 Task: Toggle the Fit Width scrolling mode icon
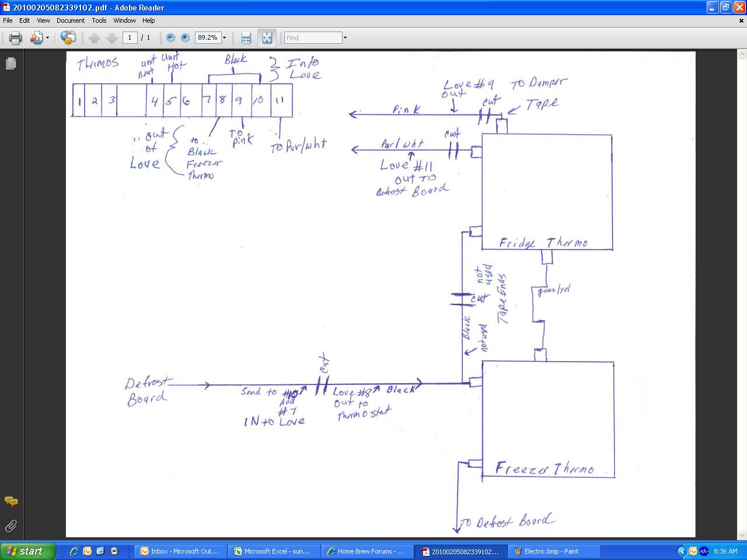(246, 38)
